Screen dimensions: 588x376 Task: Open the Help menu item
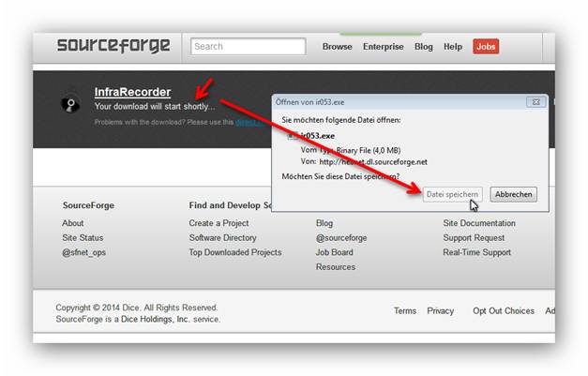click(x=453, y=47)
